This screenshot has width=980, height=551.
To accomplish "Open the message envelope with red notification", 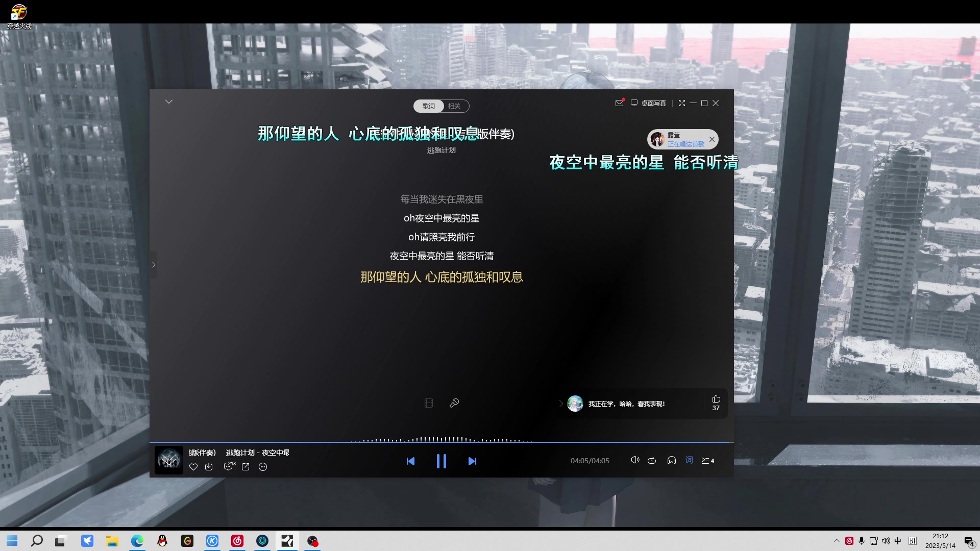I will (619, 103).
